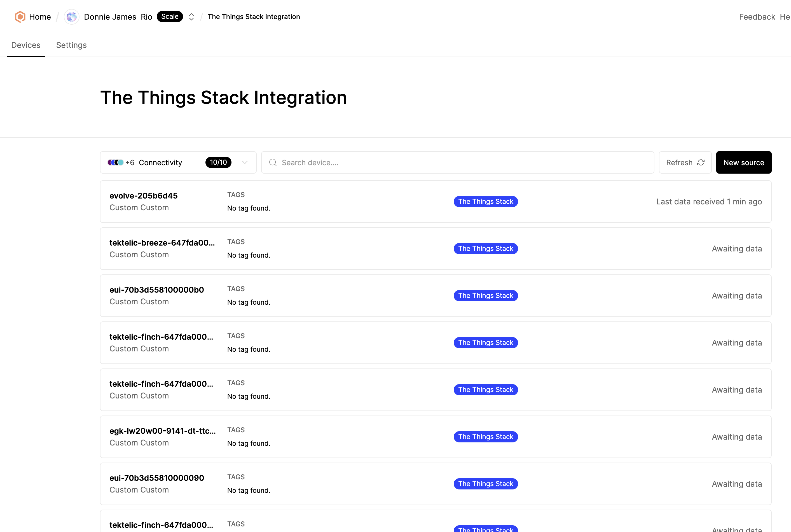791x532 pixels.
Task: Switch to the Settings tab
Action: (71, 45)
